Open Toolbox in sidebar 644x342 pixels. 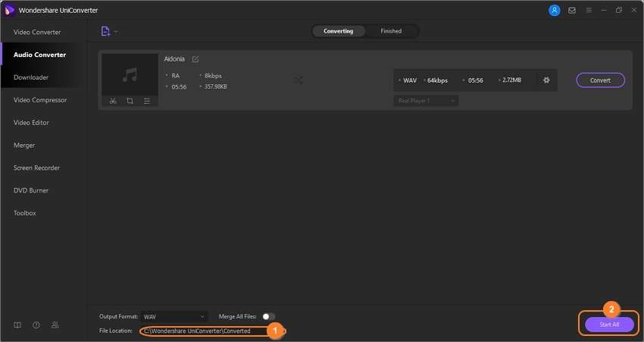(25, 213)
